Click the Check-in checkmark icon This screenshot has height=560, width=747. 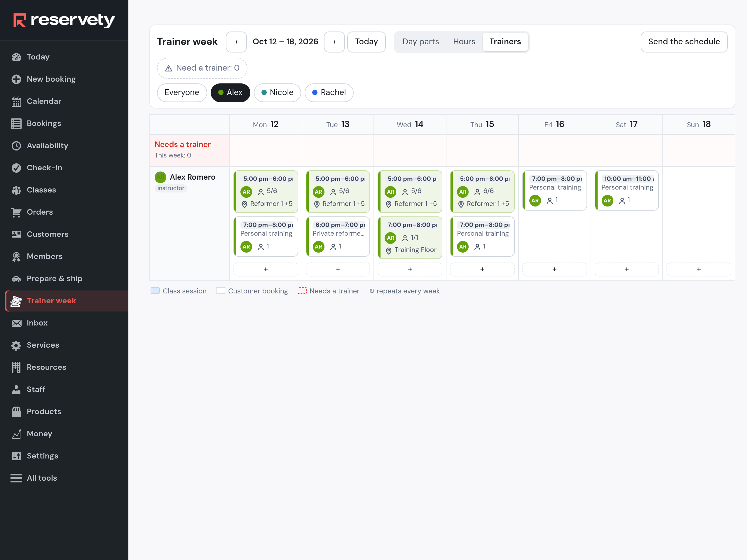pos(16,168)
